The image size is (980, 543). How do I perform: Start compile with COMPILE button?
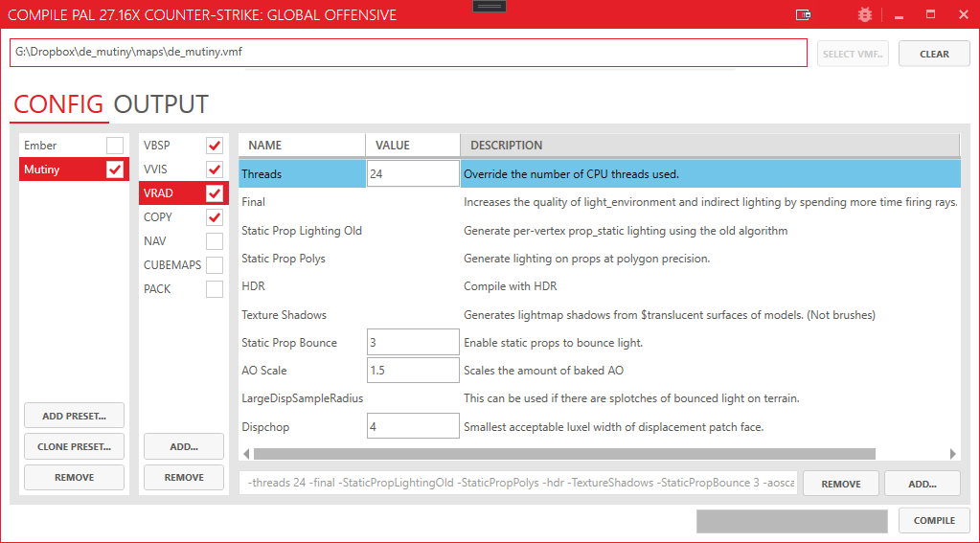pos(934,521)
